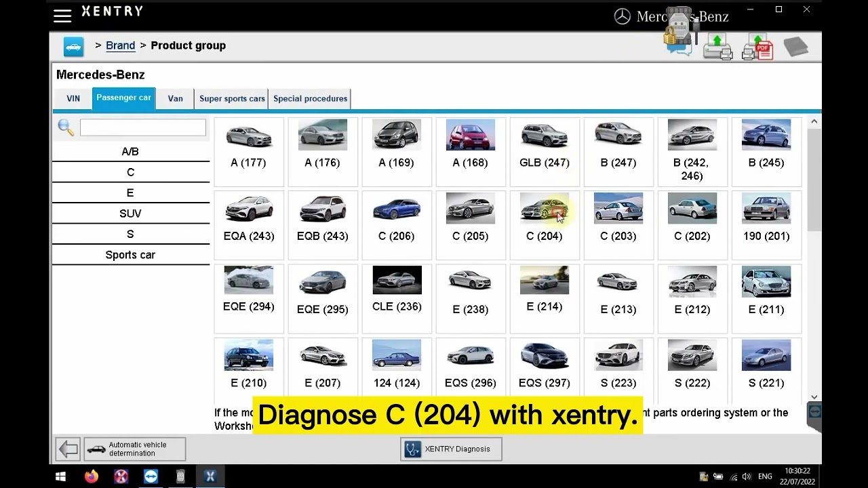Click the model search input field
Viewport: 868px width, 488px height.
tap(143, 127)
